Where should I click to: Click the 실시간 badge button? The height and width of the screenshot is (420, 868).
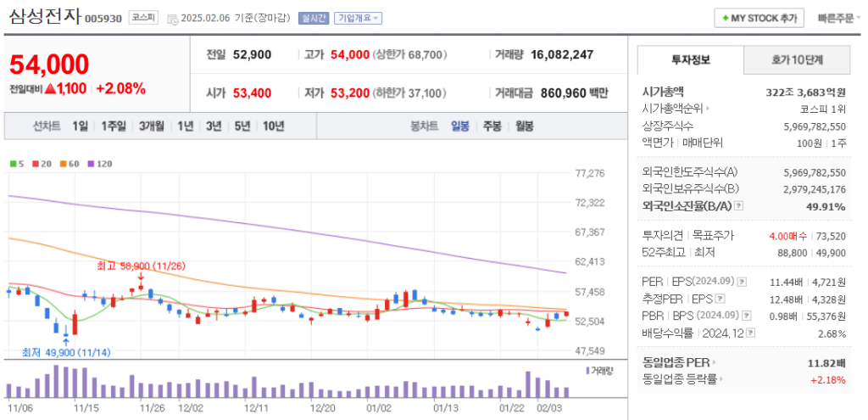[x=314, y=19]
